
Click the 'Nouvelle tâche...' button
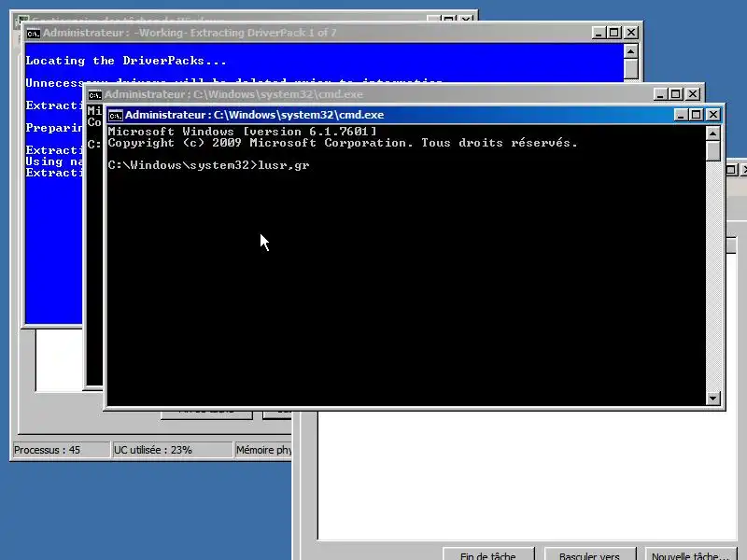click(x=690, y=555)
